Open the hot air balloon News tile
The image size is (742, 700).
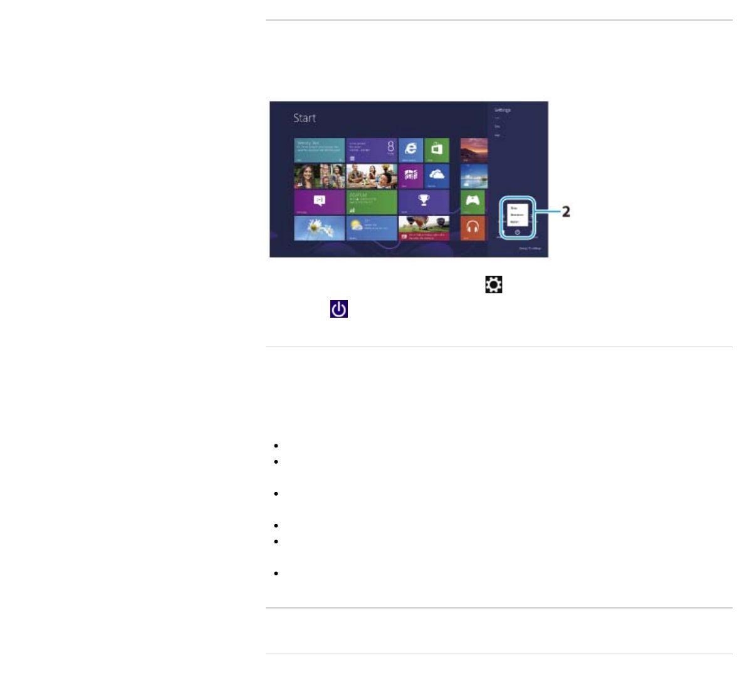tap(424, 228)
